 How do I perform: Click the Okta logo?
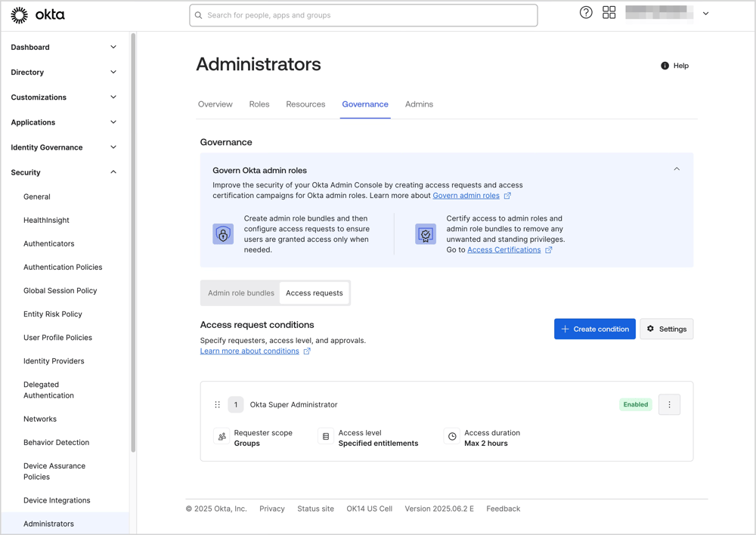tap(38, 15)
